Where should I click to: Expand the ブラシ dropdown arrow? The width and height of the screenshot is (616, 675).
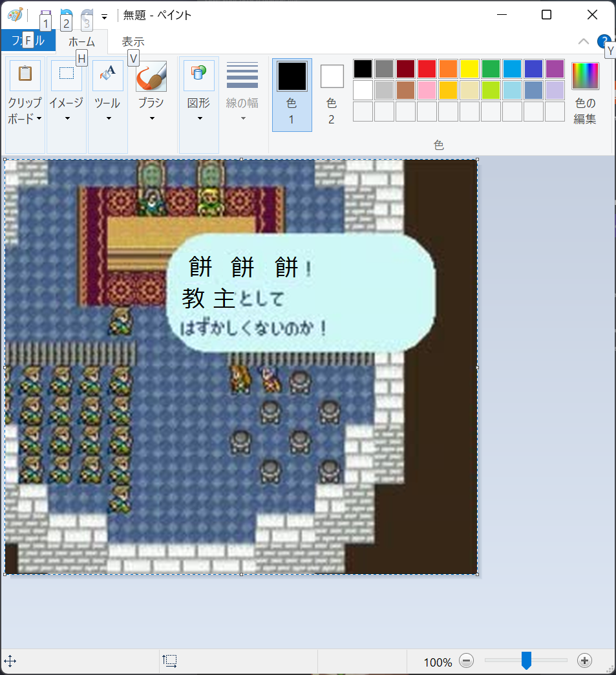pyautogui.click(x=152, y=118)
